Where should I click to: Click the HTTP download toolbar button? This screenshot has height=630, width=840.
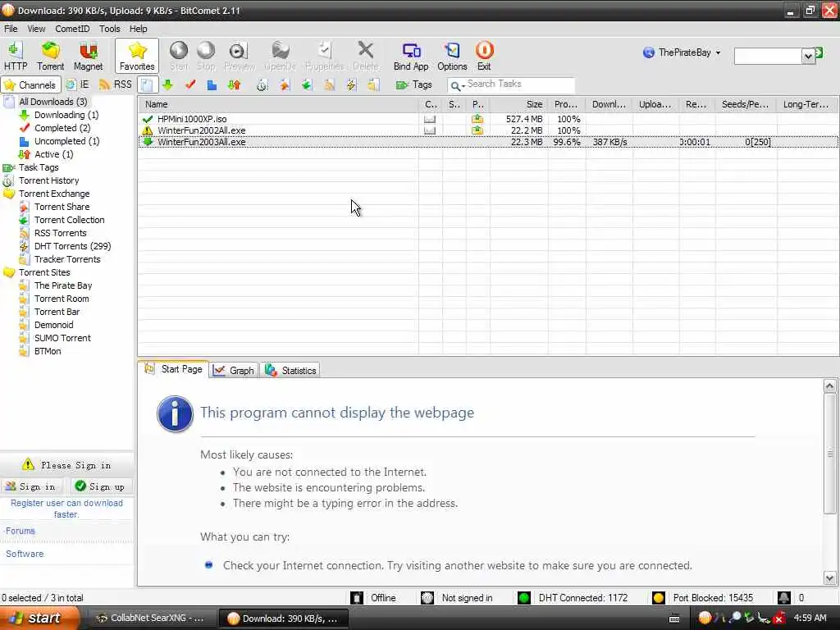coord(16,57)
